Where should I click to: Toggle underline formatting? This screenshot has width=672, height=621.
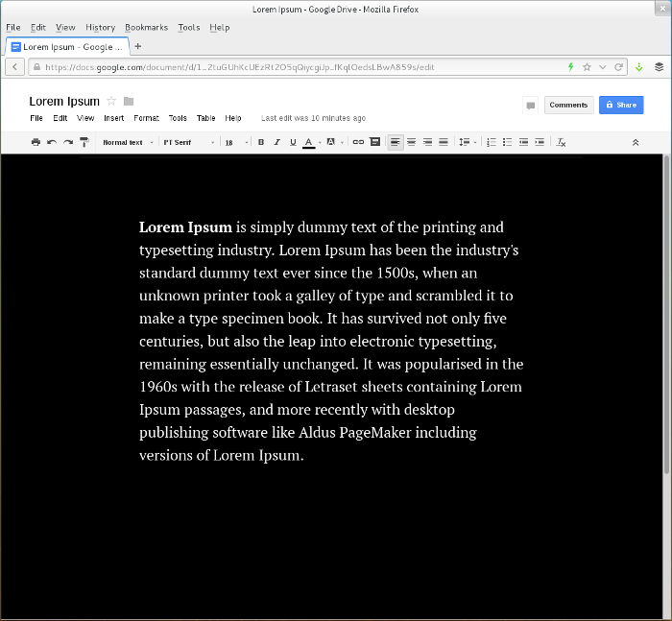click(293, 142)
